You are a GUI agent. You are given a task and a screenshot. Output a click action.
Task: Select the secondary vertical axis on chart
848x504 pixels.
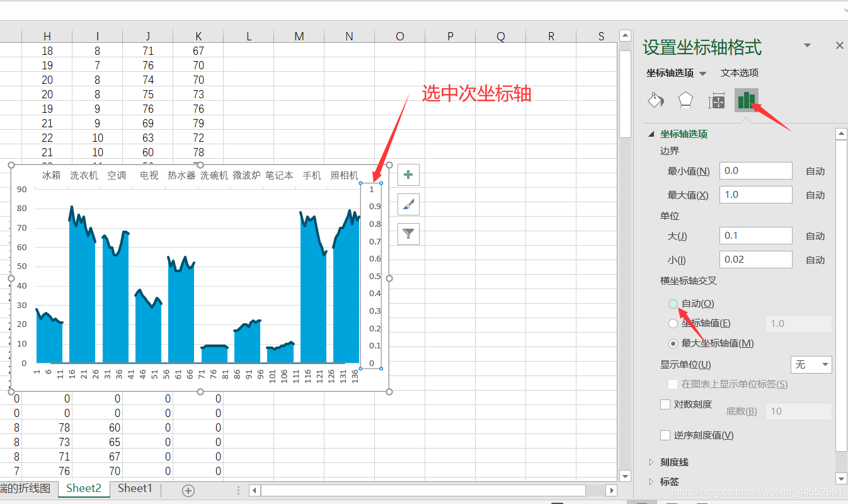(x=371, y=276)
